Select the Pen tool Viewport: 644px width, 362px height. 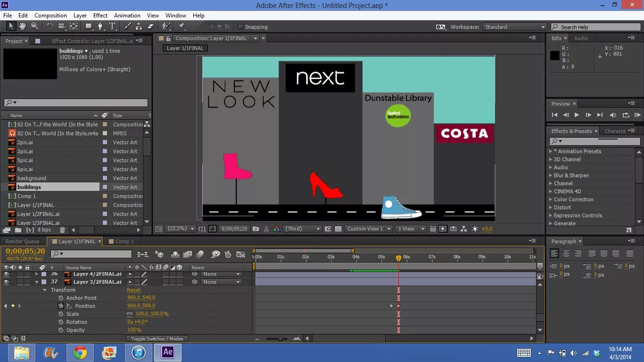click(x=100, y=26)
